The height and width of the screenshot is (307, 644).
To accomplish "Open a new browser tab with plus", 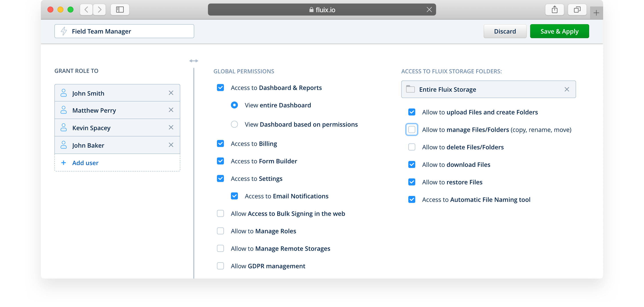I will (x=596, y=13).
